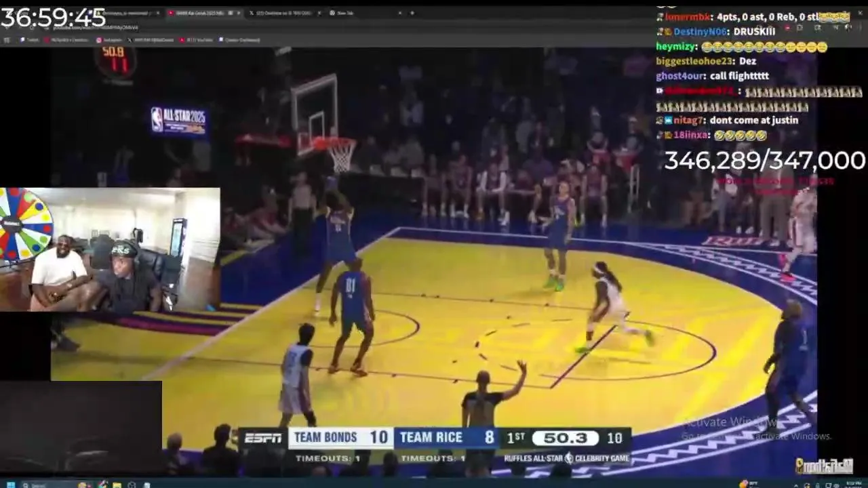Open the Twitch bookmark in bookmarks bar
Image resolution: width=868 pixels, height=488 pixels.
click(x=30, y=40)
